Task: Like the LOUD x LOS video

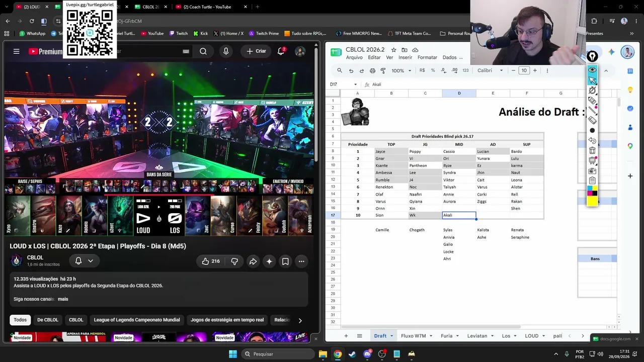Action: 211,261
